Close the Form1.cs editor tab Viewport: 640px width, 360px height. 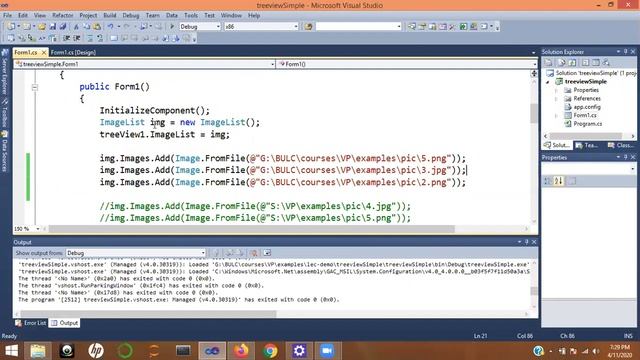point(44,53)
